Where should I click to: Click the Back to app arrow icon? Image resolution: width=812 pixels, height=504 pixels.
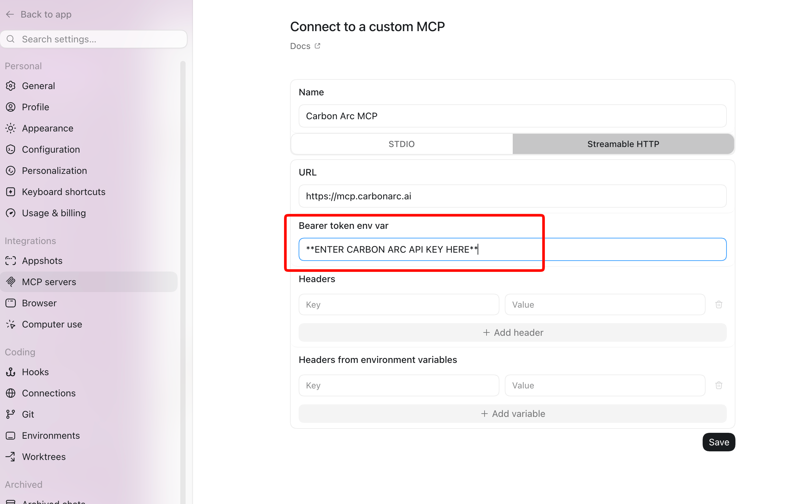(x=10, y=14)
